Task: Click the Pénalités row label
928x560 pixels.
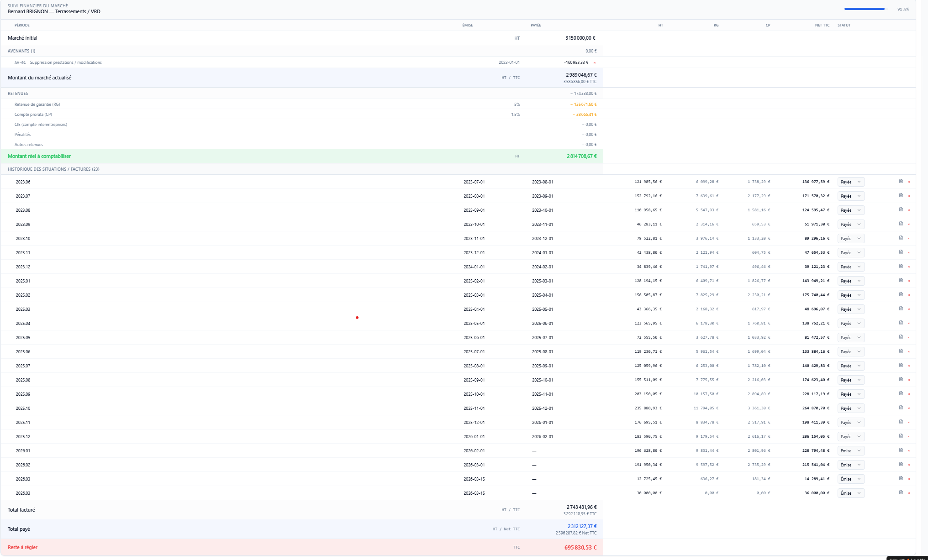Action: coord(22,134)
